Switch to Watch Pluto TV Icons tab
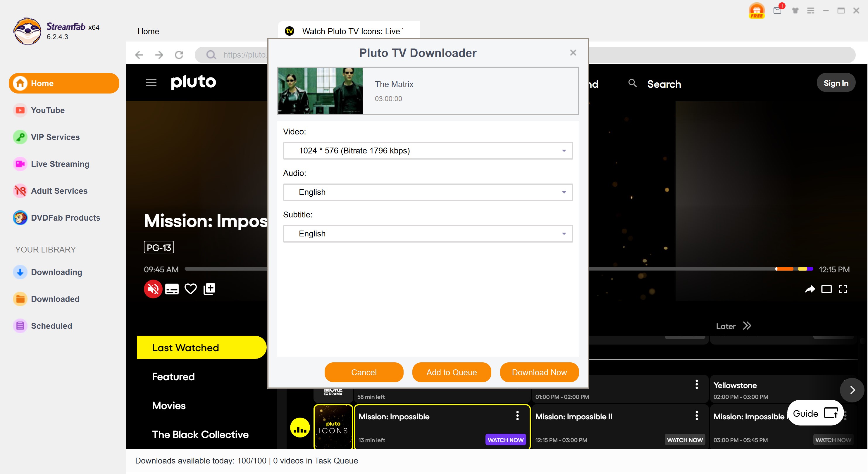Screen dimensions: 868x474 pyautogui.click(x=349, y=31)
